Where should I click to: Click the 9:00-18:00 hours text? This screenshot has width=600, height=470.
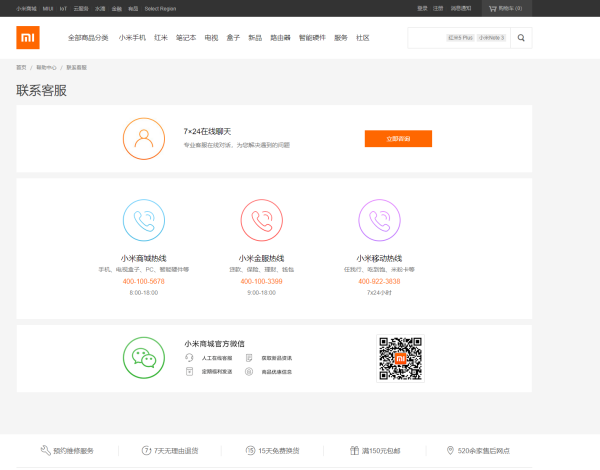[261, 292]
